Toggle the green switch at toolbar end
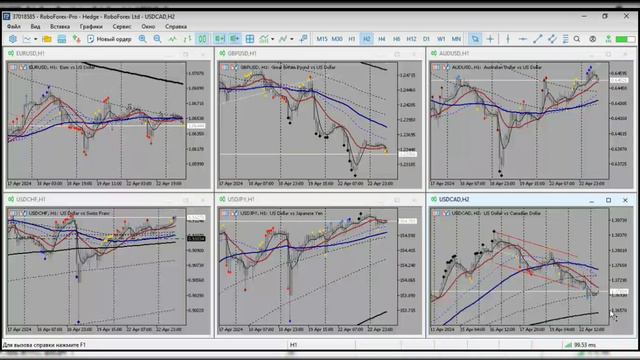This screenshot has height=360, width=640. [625, 39]
